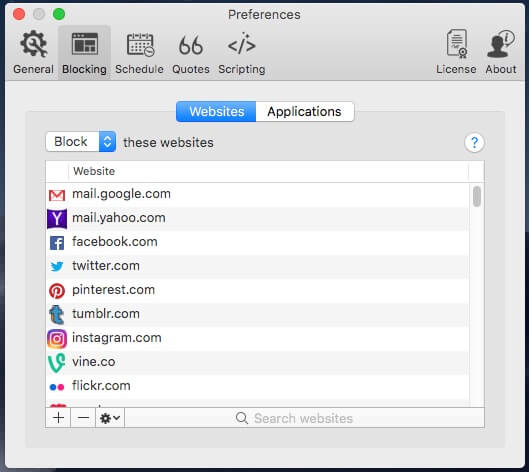Click the Gmail icon for mail.google.com
Viewport: 529px width, 472px height.
tap(57, 195)
